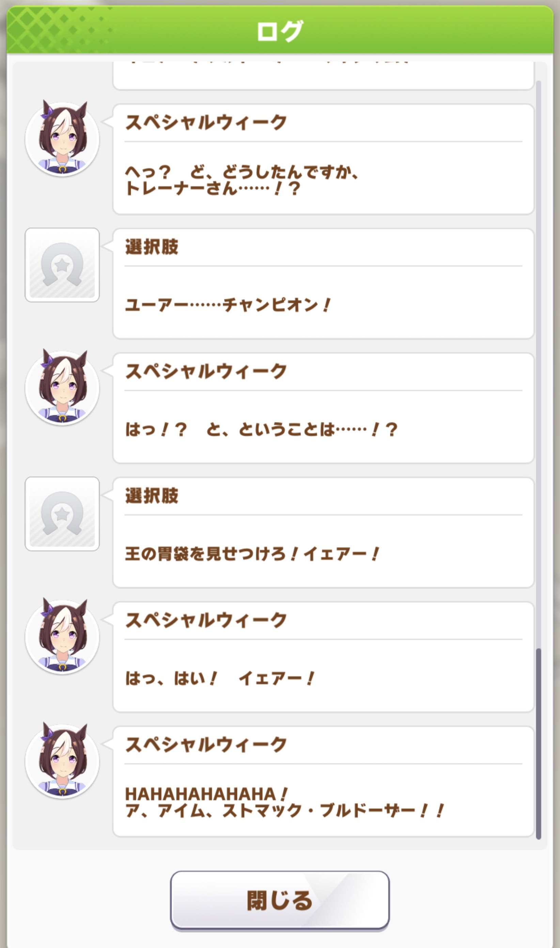
Task: Click the 選択肢 label above 王の胃袋を見せつけろ
Action: 151,496
